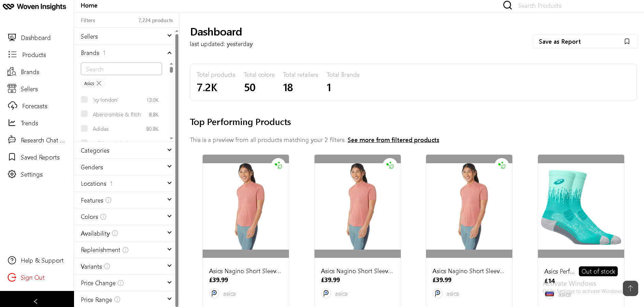This screenshot has height=307, width=644.
Task: Click sustainability leaf icon on second product
Action: click(x=390, y=165)
